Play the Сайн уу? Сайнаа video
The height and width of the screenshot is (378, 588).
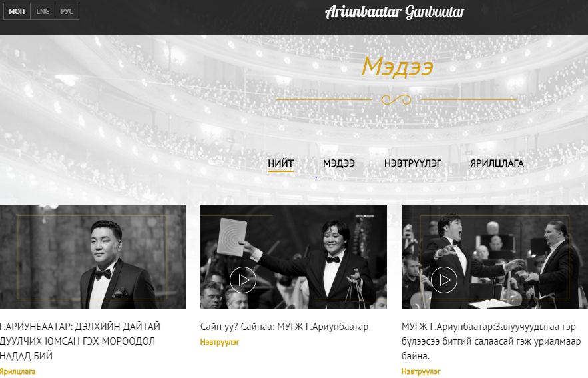point(242,279)
